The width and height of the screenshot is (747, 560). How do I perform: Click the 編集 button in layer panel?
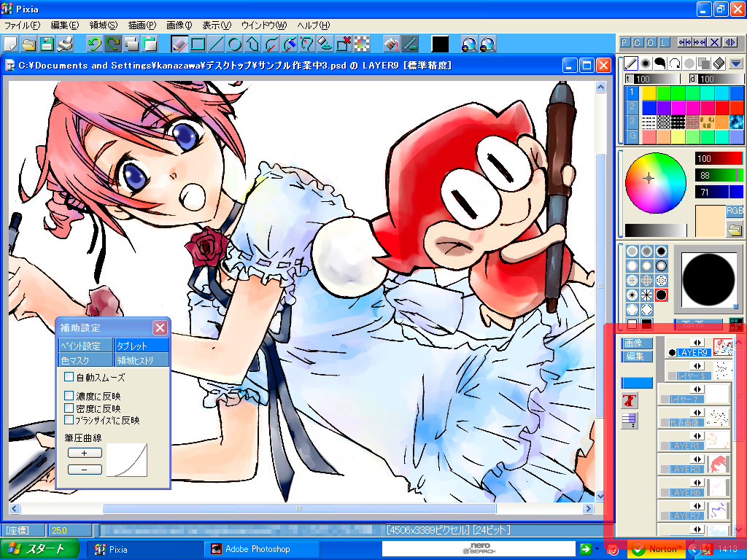tap(637, 356)
